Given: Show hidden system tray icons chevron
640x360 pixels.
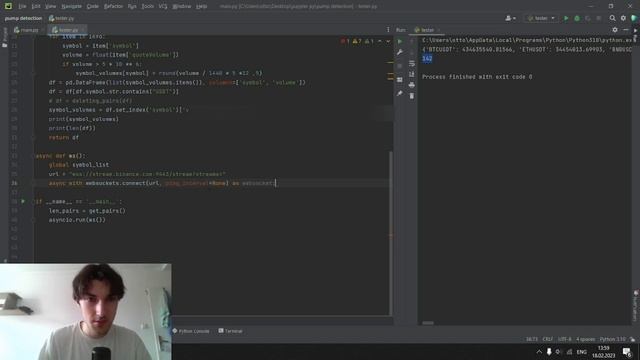Looking at the screenshot, I should click(x=539, y=352).
